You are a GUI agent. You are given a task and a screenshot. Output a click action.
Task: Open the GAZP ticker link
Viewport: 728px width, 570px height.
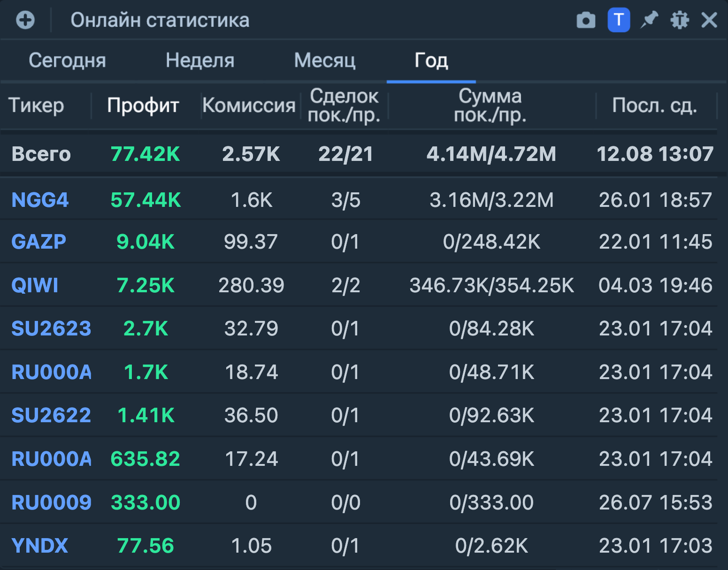(38, 242)
